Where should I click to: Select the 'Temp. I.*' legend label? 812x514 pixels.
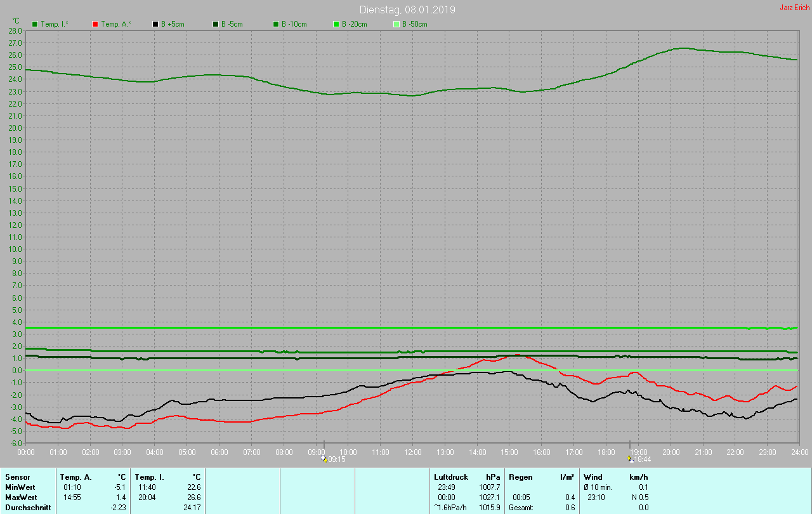pyautogui.click(x=56, y=24)
